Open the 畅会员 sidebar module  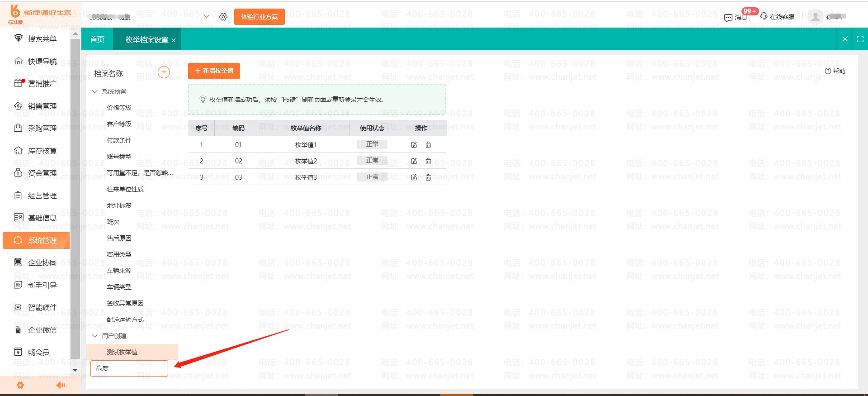tap(32, 352)
